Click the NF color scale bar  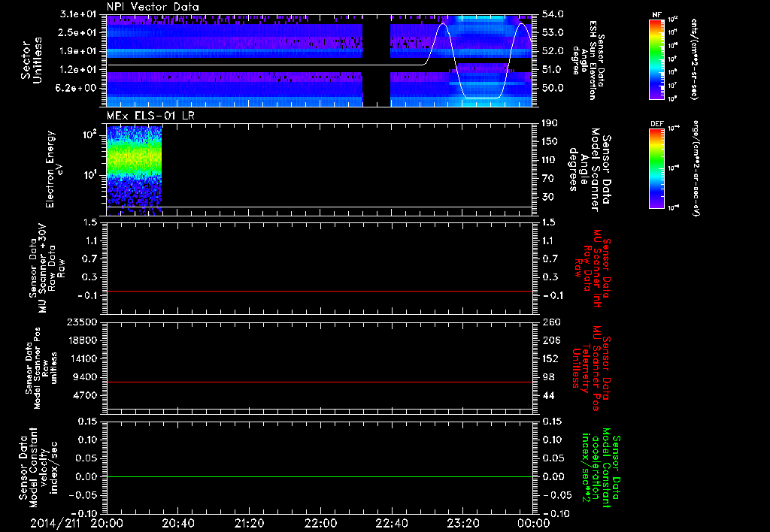coord(657,59)
